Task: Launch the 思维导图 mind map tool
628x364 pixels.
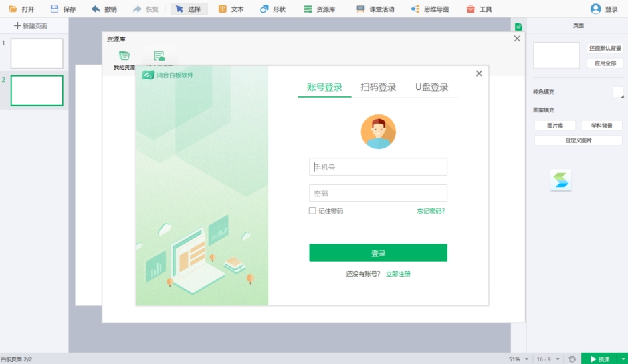Action: (430, 9)
